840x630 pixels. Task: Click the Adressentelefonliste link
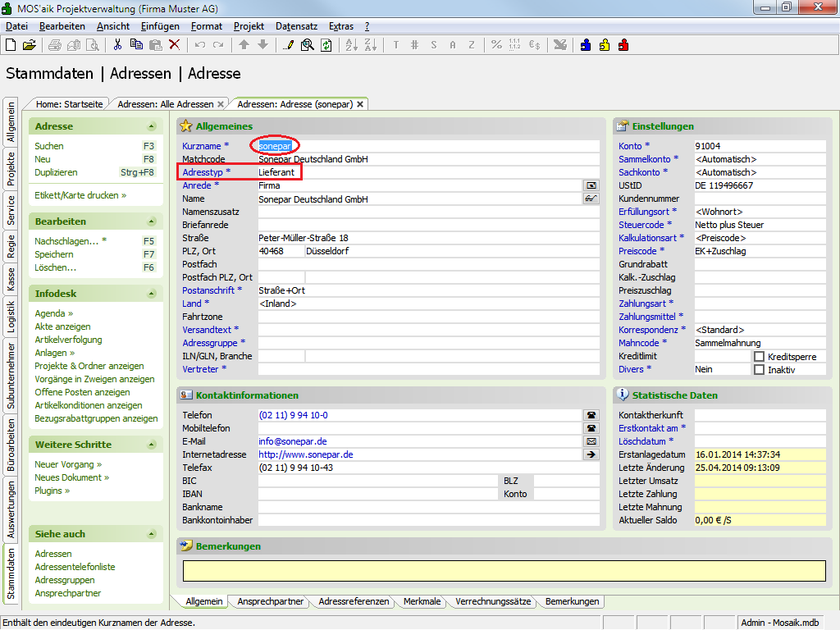point(75,567)
